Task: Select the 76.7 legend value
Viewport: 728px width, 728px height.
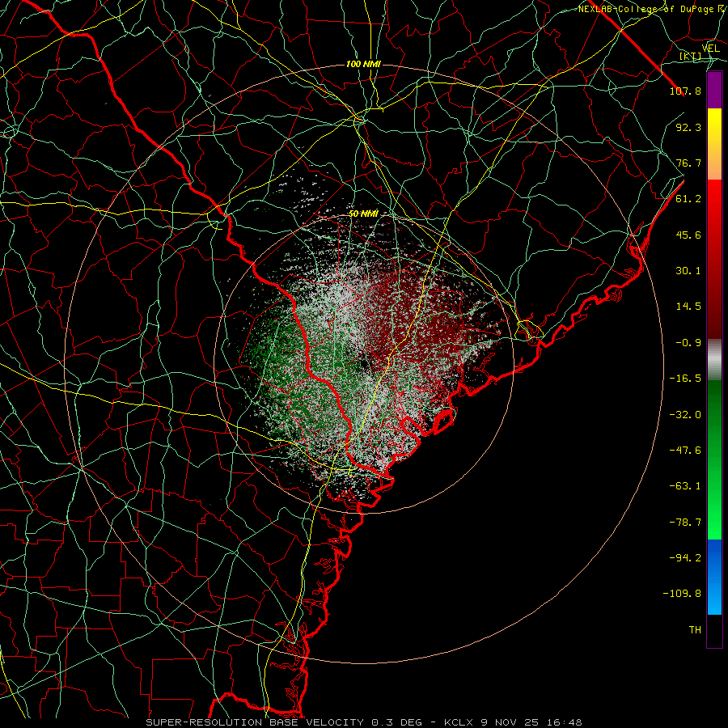Action: (x=688, y=163)
